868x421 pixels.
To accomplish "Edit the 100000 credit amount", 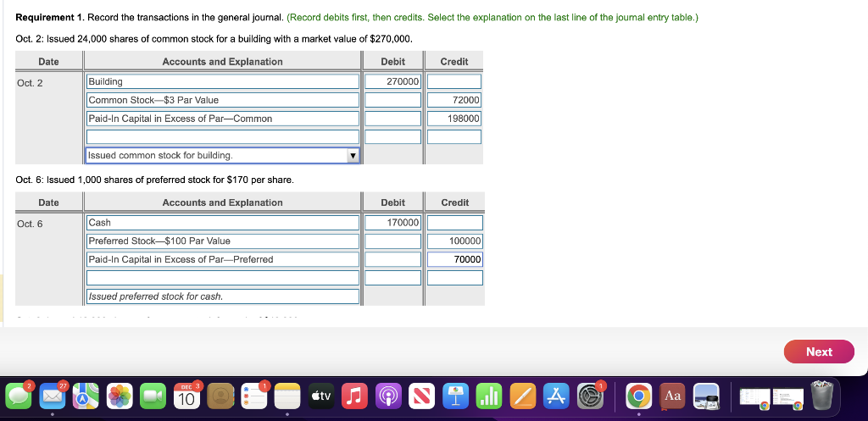I will [454, 241].
